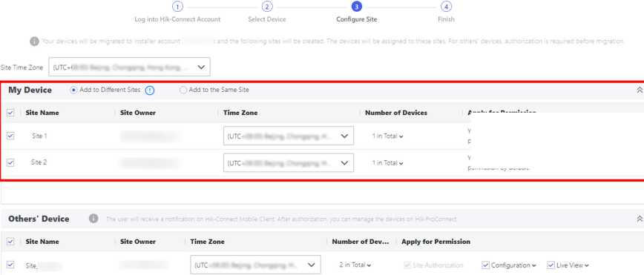The width and height of the screenshot is (644, 275).
Task: Expand the Configuration permission options
Action: pos(533,265)
